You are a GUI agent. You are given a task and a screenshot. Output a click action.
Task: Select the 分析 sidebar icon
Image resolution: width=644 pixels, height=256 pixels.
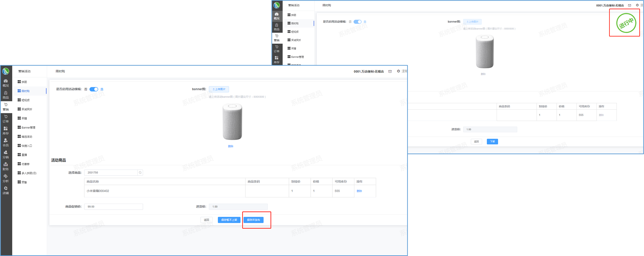6,178
